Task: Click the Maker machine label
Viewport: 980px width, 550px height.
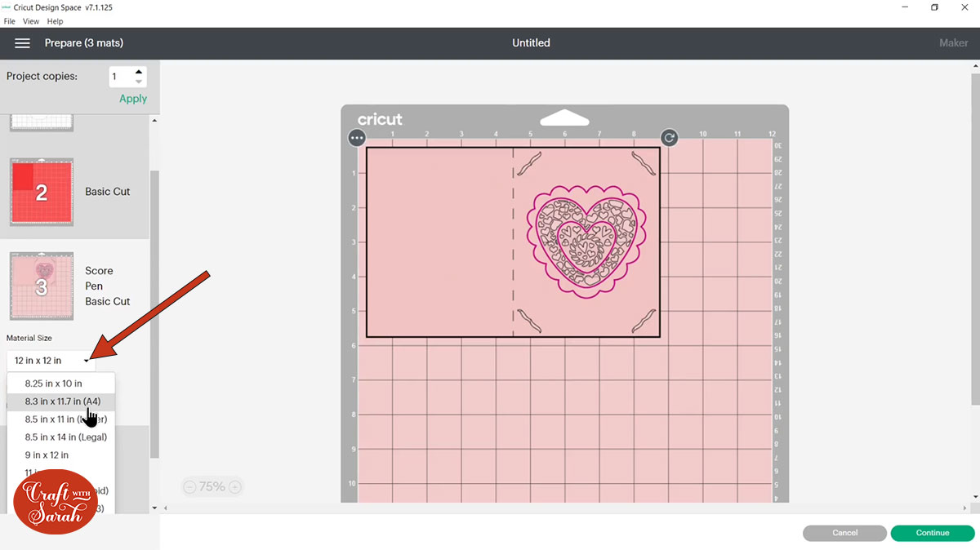Action: tap(953, 42)
